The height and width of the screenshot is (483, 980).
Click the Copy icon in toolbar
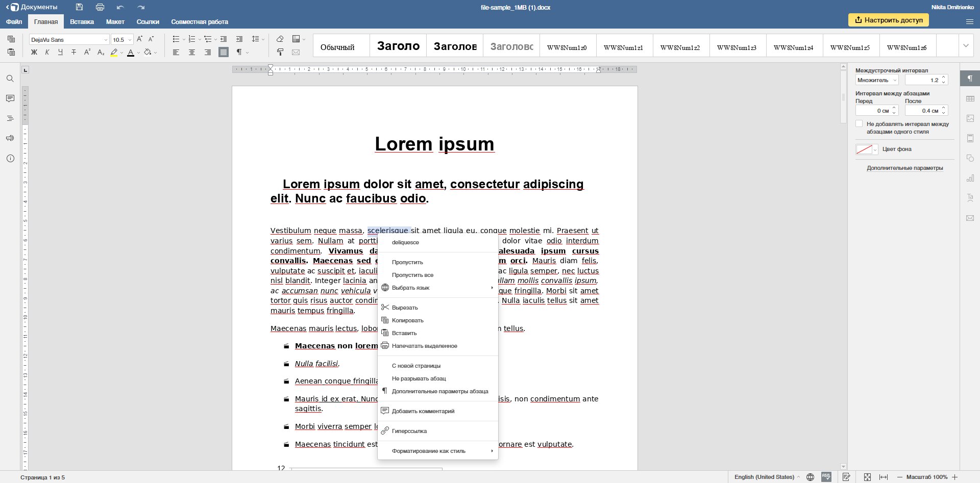click(x=11, y=39)
